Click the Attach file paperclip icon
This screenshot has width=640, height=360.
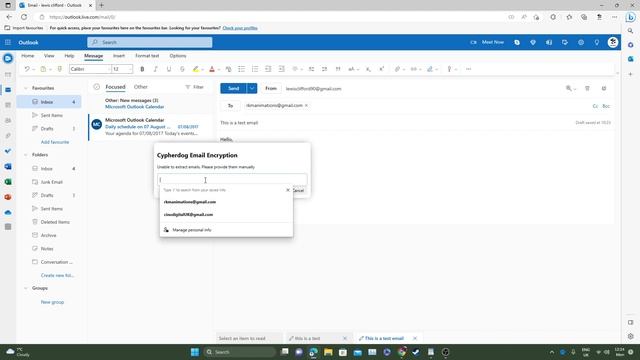coord(397,69)
